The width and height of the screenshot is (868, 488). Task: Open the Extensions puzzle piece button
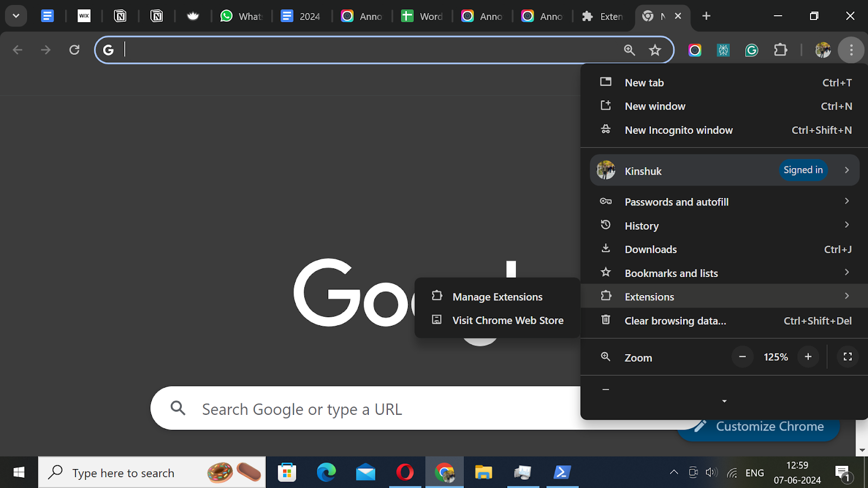coord(780,50)
